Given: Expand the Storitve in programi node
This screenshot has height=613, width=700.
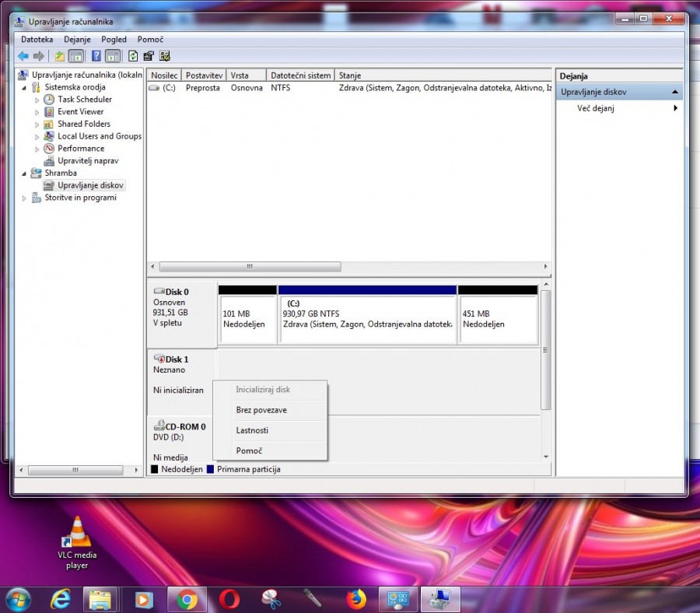Looking at the screenshot, I should pyautogui.click(x=24, y=198).
